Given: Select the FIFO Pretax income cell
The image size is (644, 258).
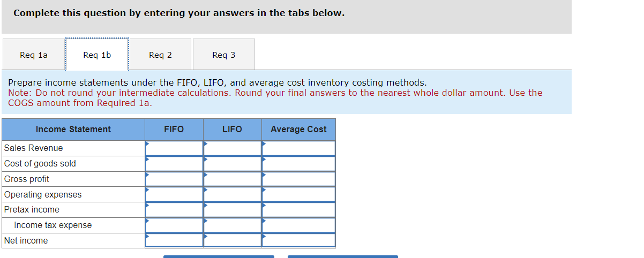Looking at the screenshot, I should (174, 210).
